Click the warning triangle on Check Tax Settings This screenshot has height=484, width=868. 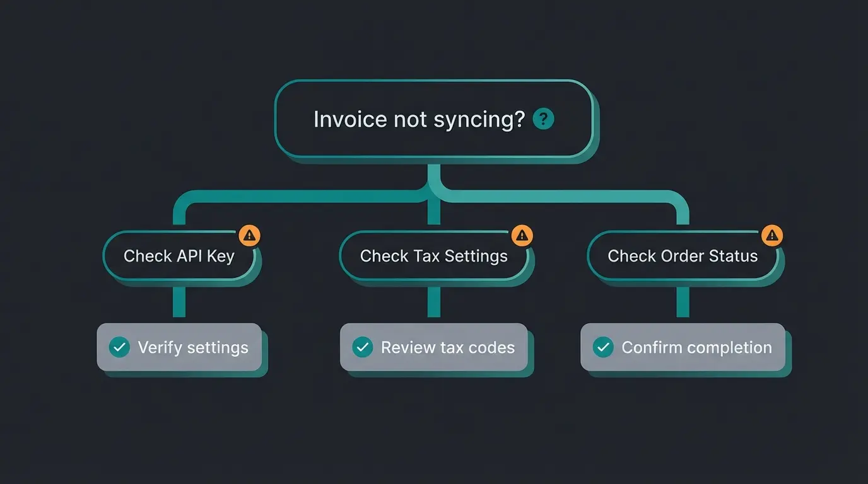pos(522,234)
